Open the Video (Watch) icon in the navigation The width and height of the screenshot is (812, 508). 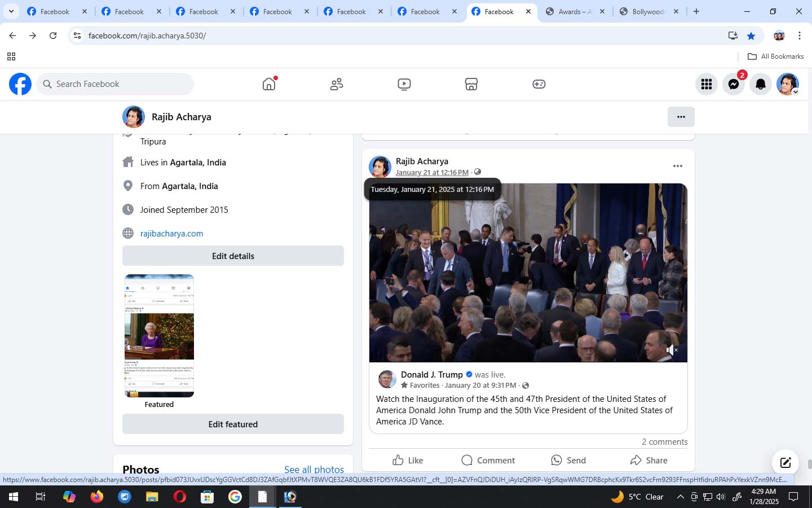[x=404, y=84]
